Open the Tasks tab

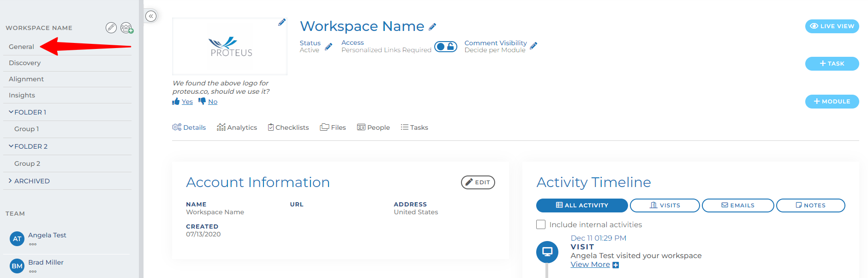click(414, 127)
